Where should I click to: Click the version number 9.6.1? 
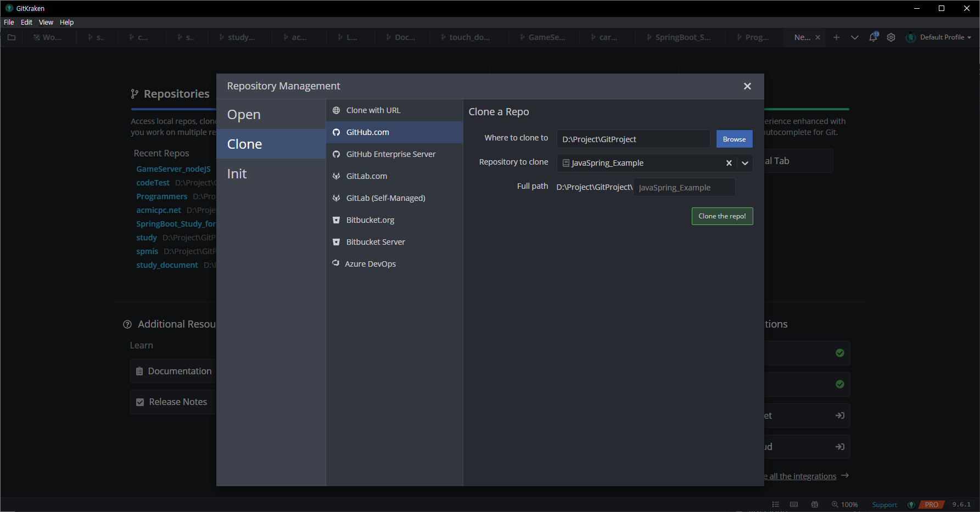point(961,504)
